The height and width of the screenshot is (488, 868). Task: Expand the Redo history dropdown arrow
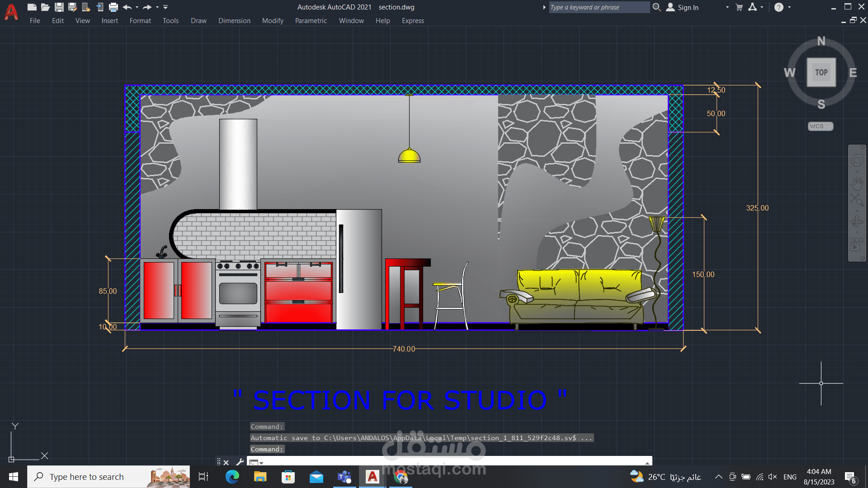[157, 7]
